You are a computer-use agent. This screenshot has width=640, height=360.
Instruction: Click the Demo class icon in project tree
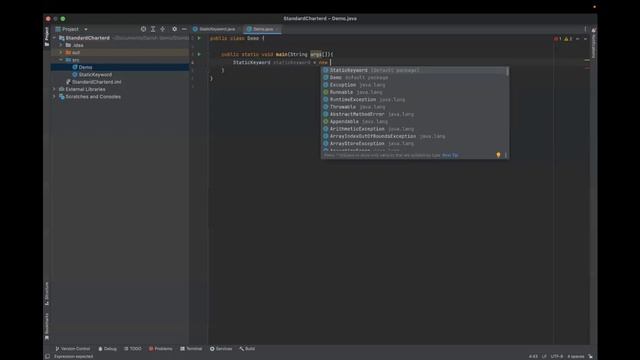point(75,67)
